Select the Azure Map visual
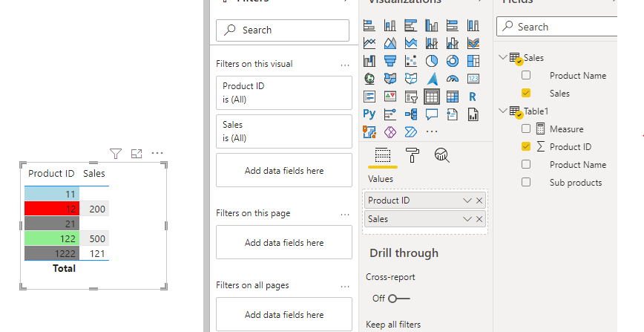The image size is (644, 332). [x=432, y=79]
